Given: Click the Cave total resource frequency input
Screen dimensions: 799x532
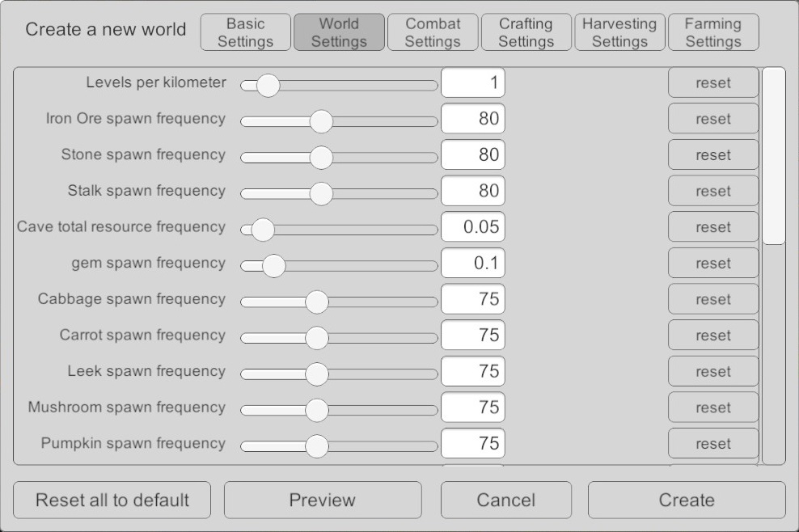Looking at the screenshot, I should pyautogui.click(x=472, y=227).
